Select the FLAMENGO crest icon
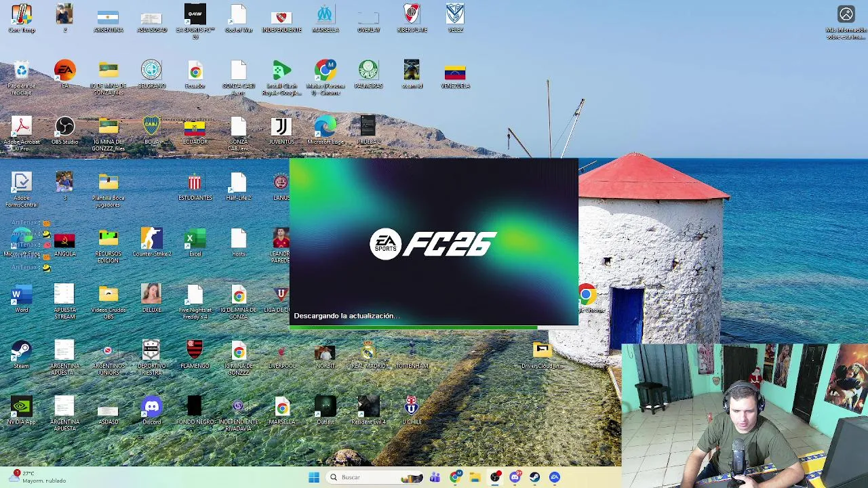Screen dimensions: 868x488 [x=195, y=354]
